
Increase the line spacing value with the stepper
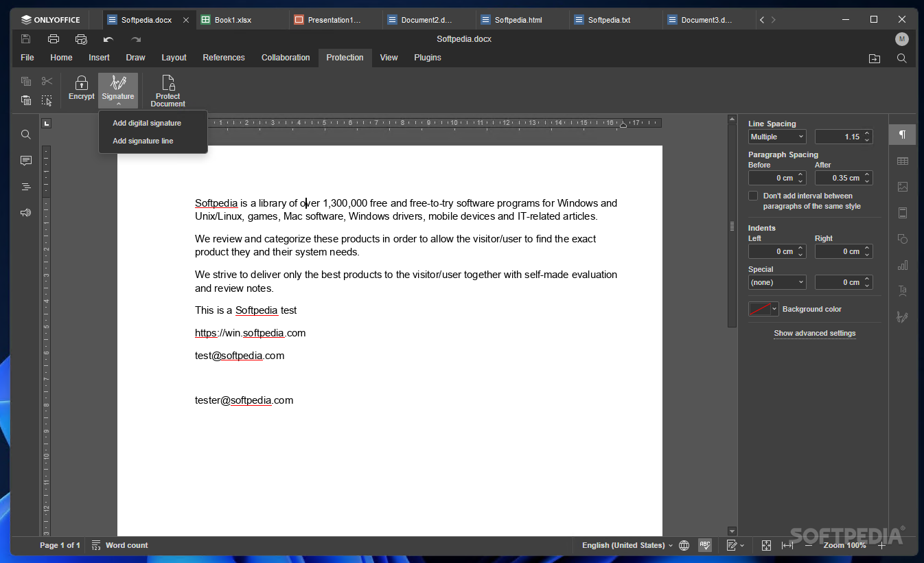(x=867, y=134)
